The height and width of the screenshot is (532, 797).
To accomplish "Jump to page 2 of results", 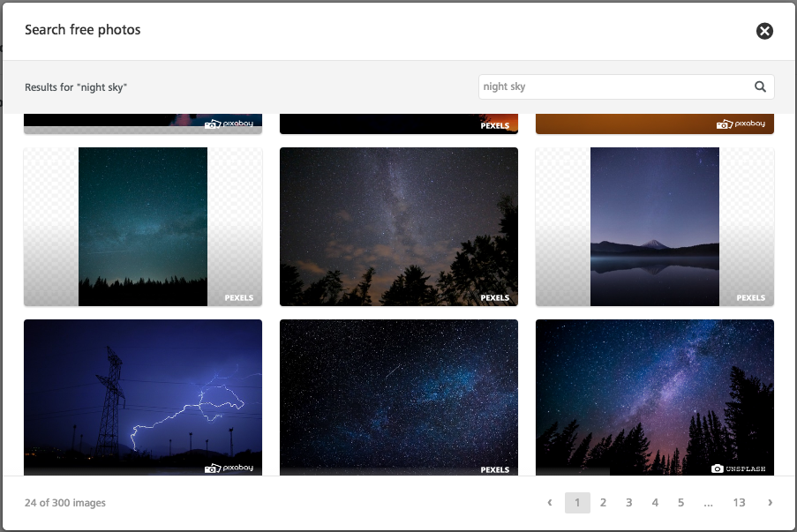I will (x=603, y=503).
